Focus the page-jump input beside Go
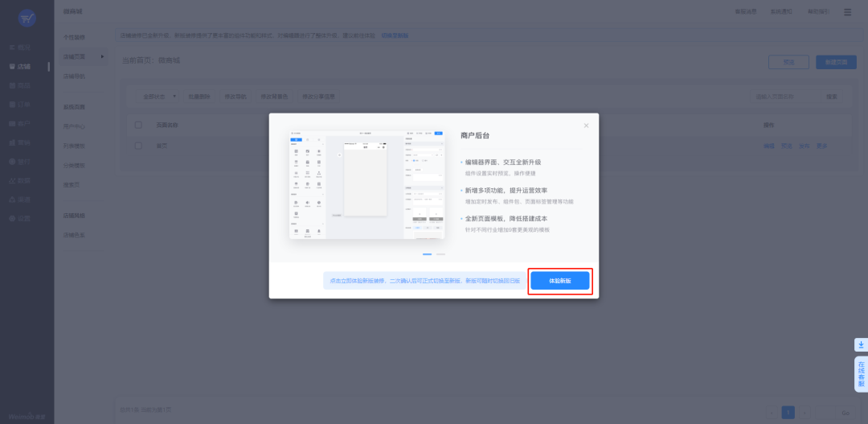The image size is (868, 424). pyautogui.click(x=825, y=413)
